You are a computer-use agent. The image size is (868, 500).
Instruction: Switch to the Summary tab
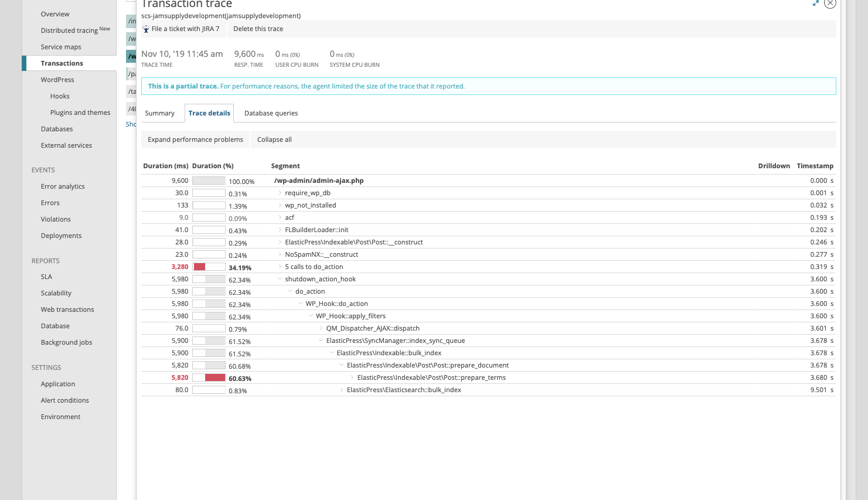[x=159, y=113]
